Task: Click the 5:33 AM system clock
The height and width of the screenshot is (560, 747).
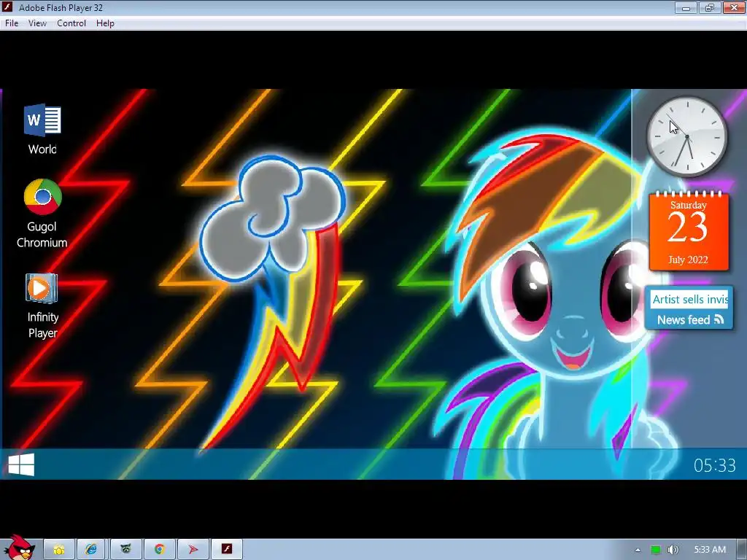Action: 710,550
